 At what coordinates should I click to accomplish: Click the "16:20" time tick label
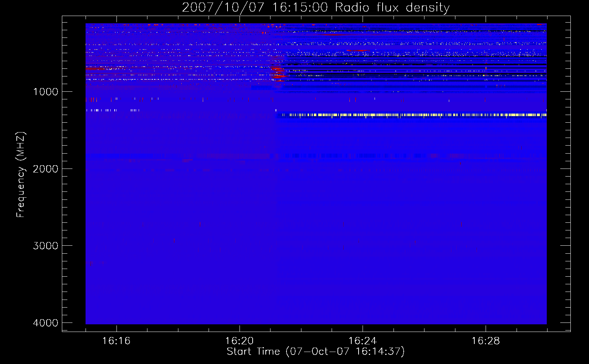[239, 341]
